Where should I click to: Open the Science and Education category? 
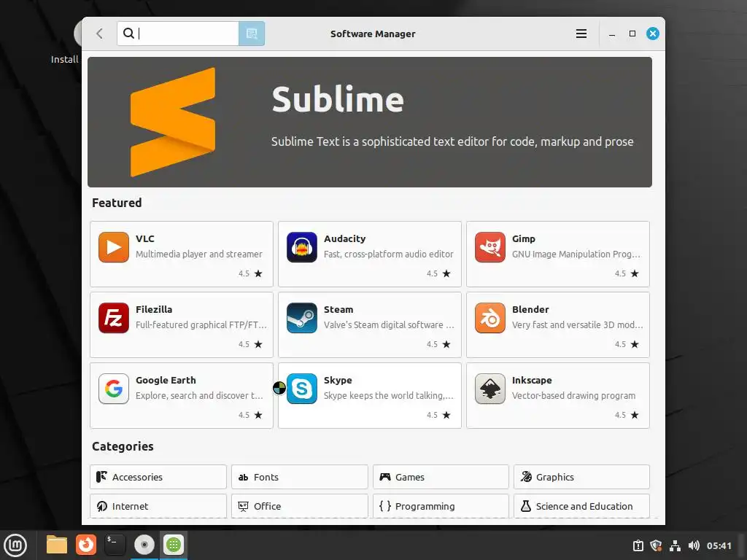coord(581,506)
